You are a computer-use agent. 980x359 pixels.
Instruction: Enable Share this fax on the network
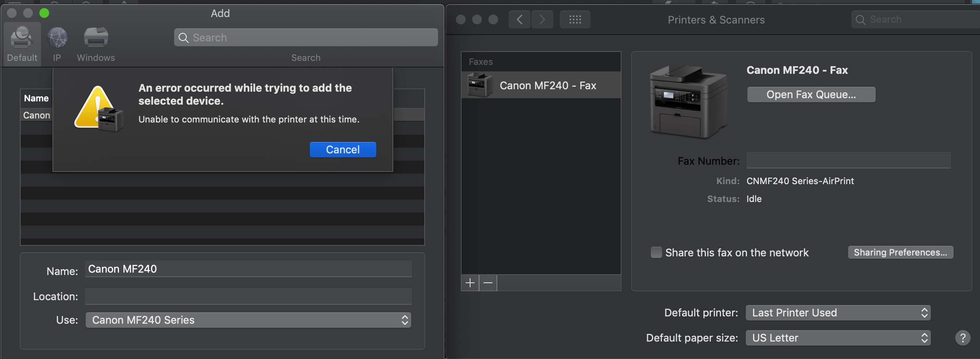pyautogui.click(x=656, y=252)
